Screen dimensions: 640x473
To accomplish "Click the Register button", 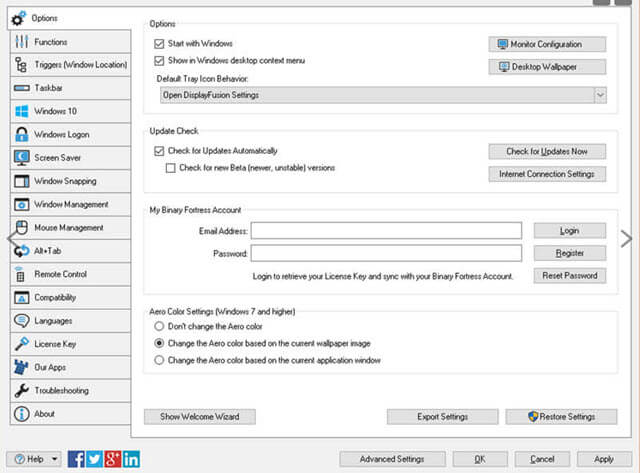I will click(x=570, y=253).
